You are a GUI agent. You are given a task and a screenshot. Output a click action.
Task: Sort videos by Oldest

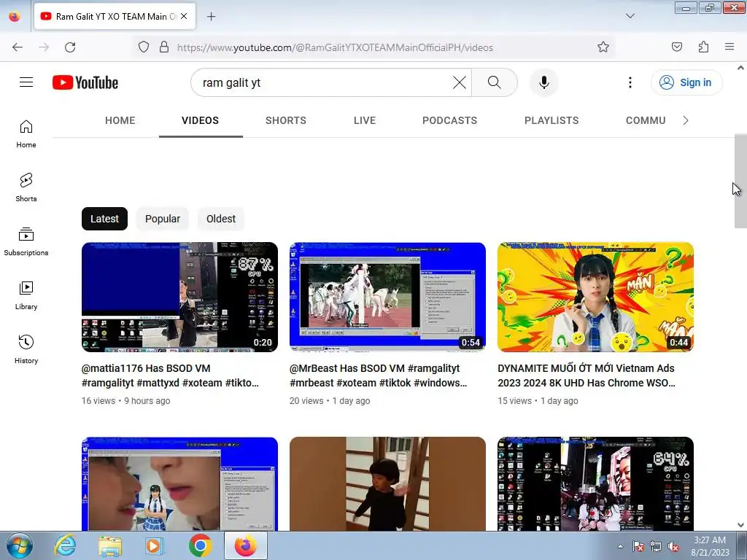(220, 219)
